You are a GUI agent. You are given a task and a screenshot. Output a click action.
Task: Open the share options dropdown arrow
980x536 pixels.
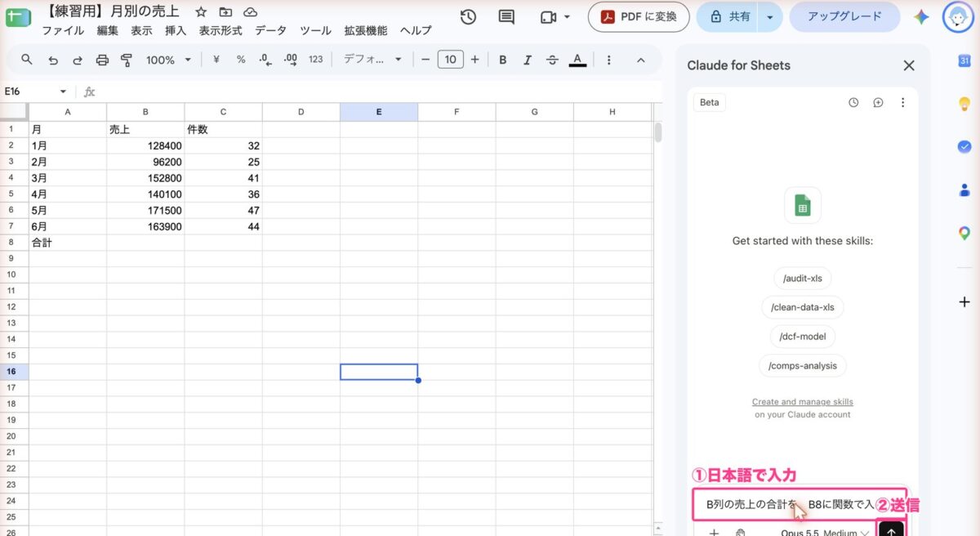[x=769, y=17]
